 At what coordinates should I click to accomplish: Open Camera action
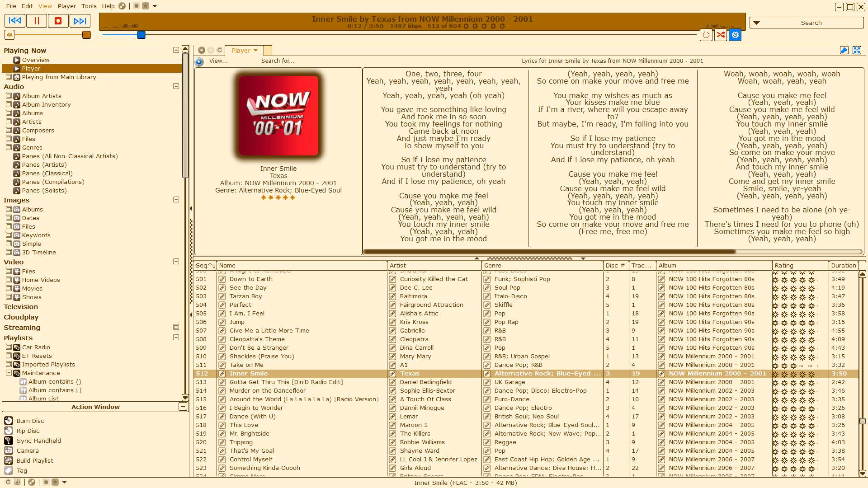(28, 450)
